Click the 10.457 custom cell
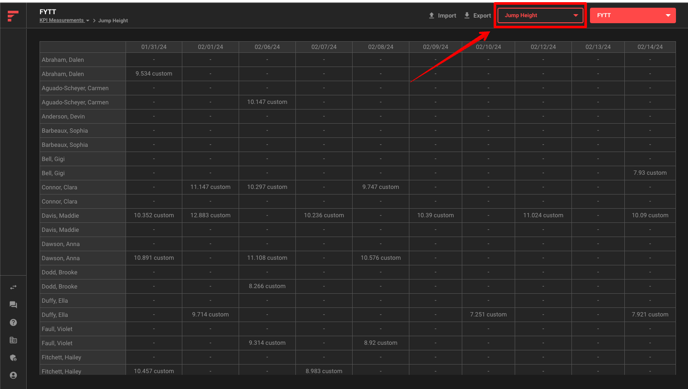 154,371
